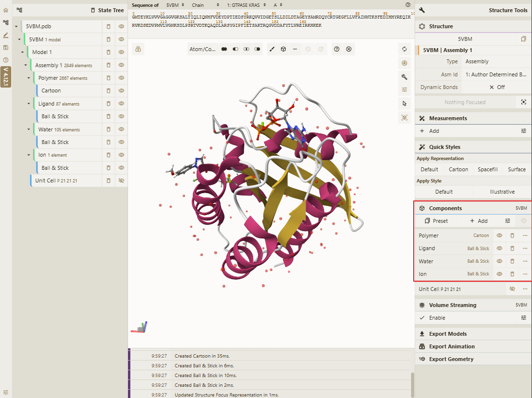
Task: Click the viewport settings wrench icon
Action: click(404, 77)
